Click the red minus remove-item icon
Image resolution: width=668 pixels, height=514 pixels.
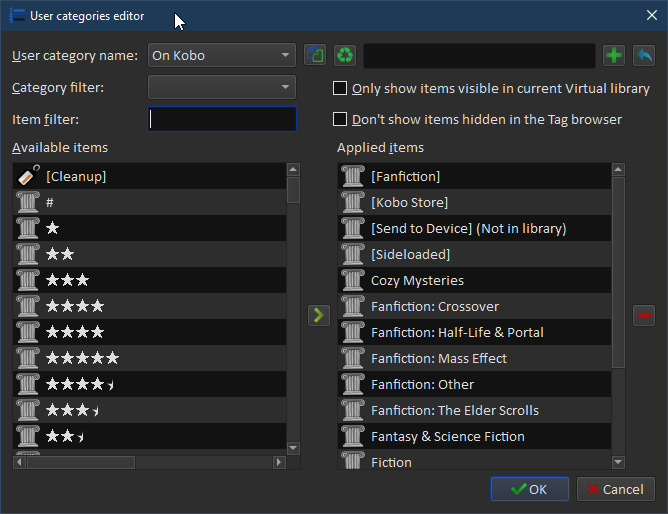point(644,315)
